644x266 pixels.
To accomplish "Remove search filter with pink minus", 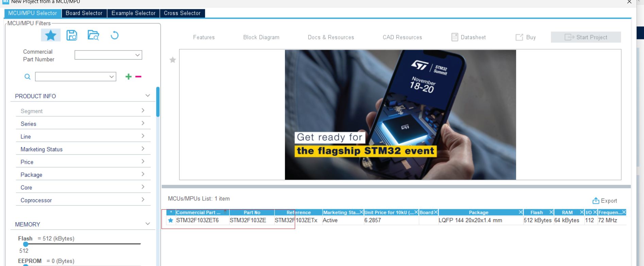I will (138, 77).
